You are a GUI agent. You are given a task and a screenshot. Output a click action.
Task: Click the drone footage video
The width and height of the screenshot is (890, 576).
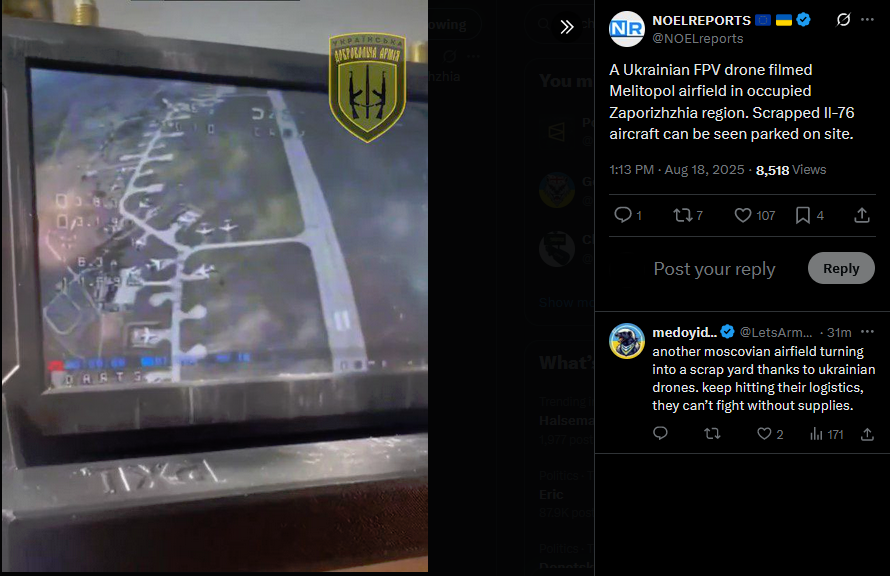tap(215, 286)
